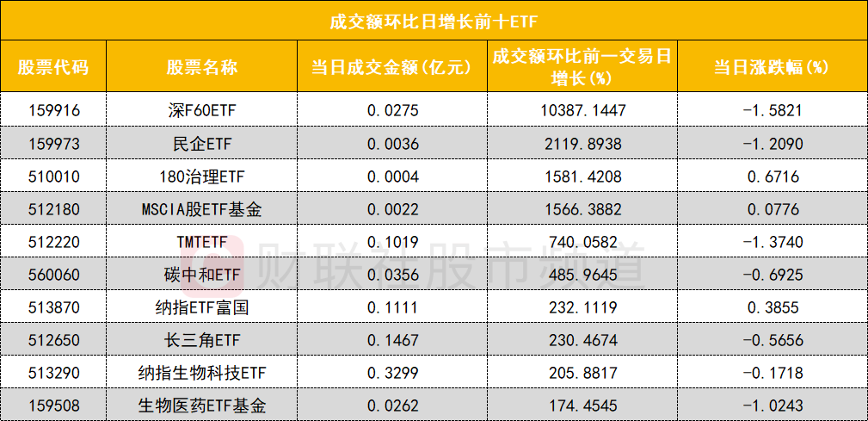Select the 'TMTETF' name cell

(x=202, y=242)
